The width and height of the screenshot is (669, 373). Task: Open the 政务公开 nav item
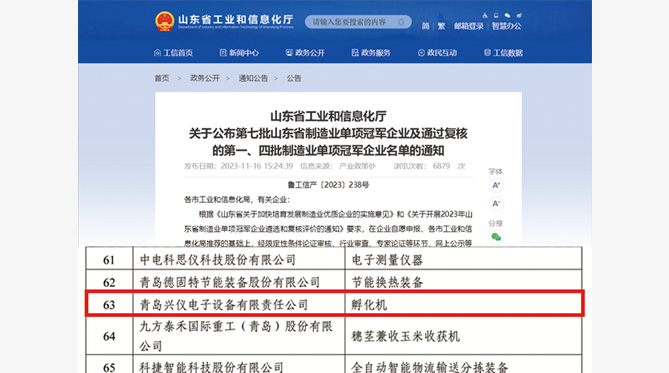(x=305, y=53)
